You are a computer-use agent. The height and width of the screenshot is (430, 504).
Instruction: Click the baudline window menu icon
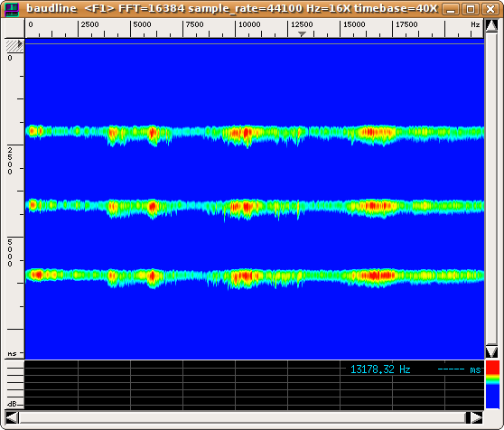(x=12, y=9)
